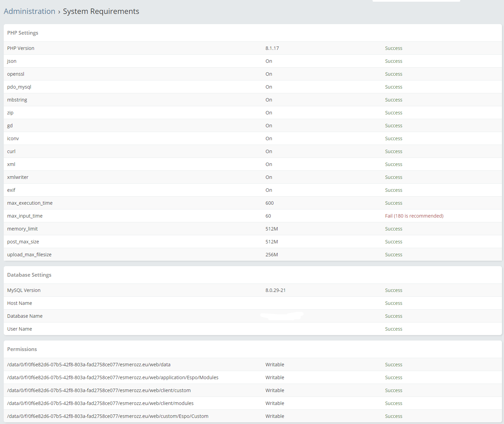Click the upload_max_filesize value 256M
Screen dimensions: 504x424
click(x=272, y=255)
